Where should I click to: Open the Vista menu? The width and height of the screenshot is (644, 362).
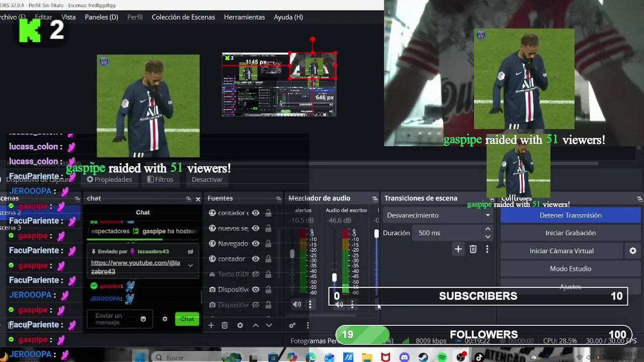pyautogui.click(x=68, y=17)
